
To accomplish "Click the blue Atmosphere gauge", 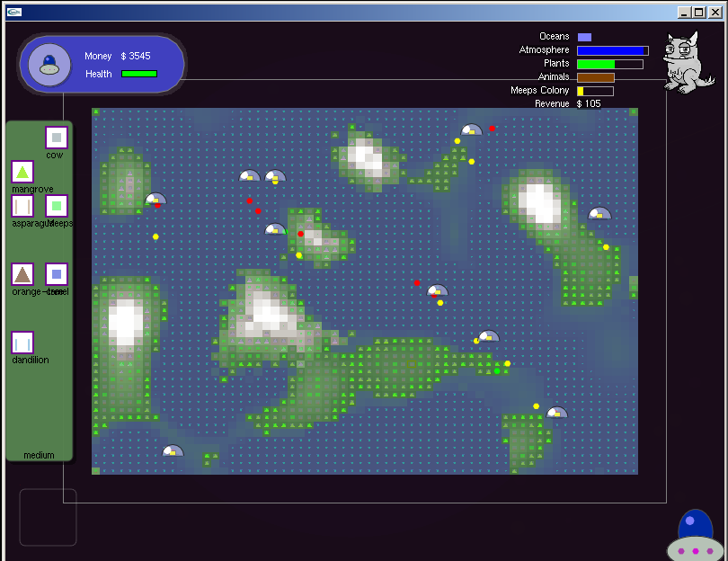I will coord(611,50).
